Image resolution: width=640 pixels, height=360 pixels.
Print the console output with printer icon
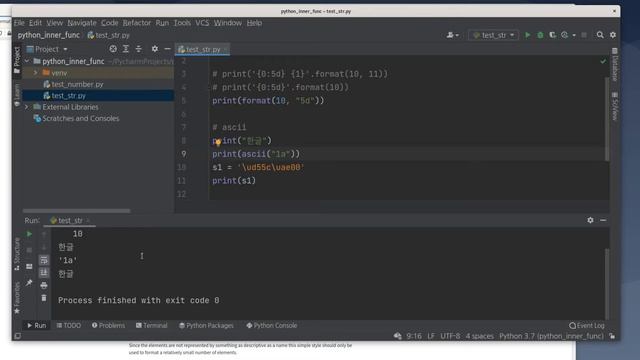[x=44, y=285]
